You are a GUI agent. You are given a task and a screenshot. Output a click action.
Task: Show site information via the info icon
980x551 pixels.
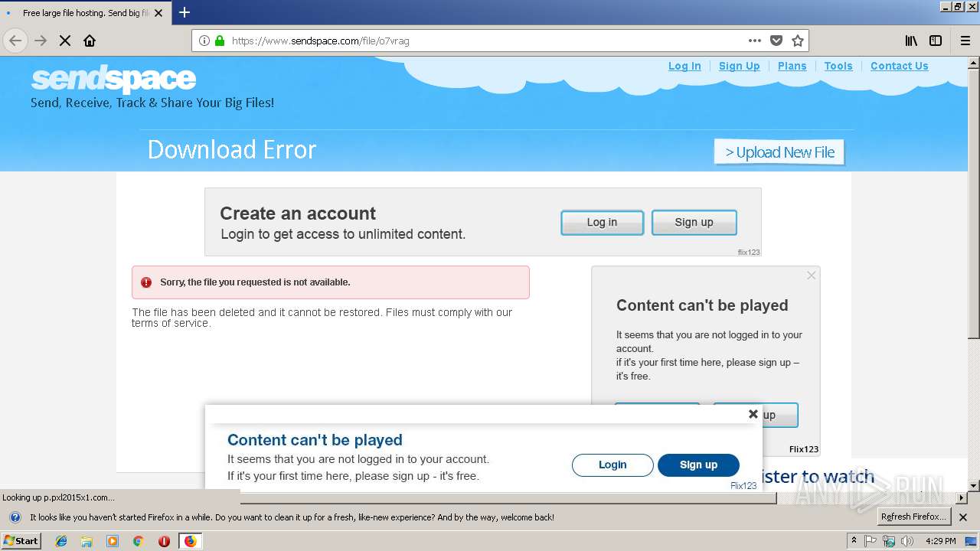(204, 41)
